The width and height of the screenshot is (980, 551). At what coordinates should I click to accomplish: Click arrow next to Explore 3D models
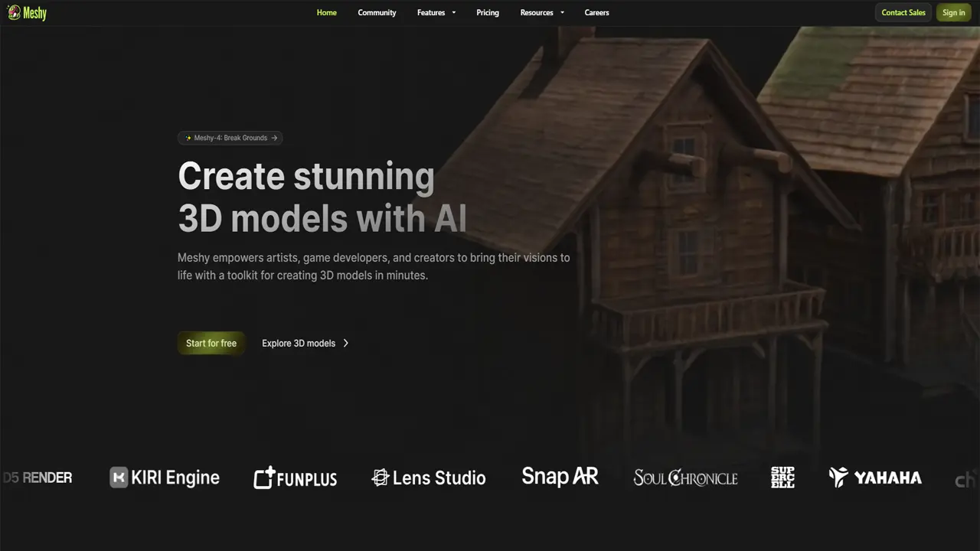coord(346,343)
